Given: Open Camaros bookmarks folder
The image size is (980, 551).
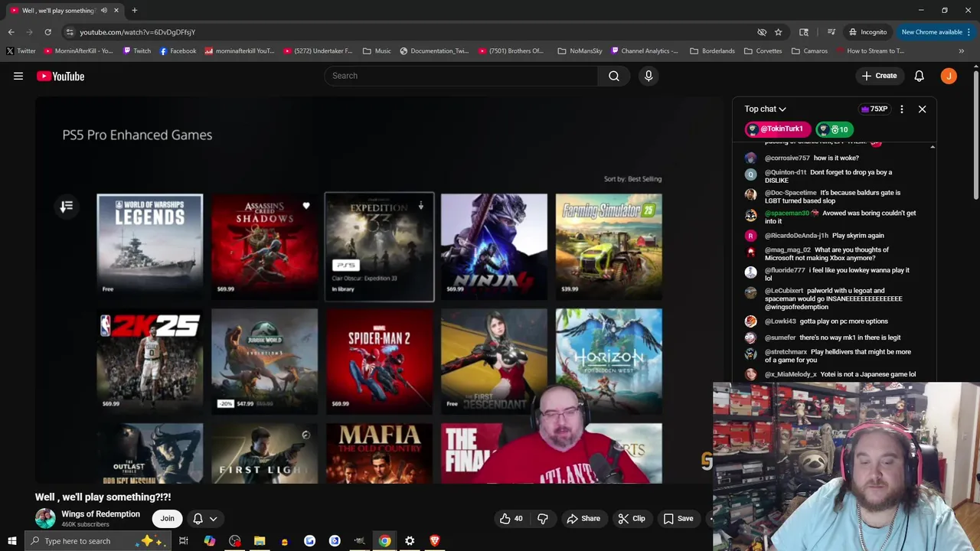Looking at the screenshot, I should [x=809, y=51].
